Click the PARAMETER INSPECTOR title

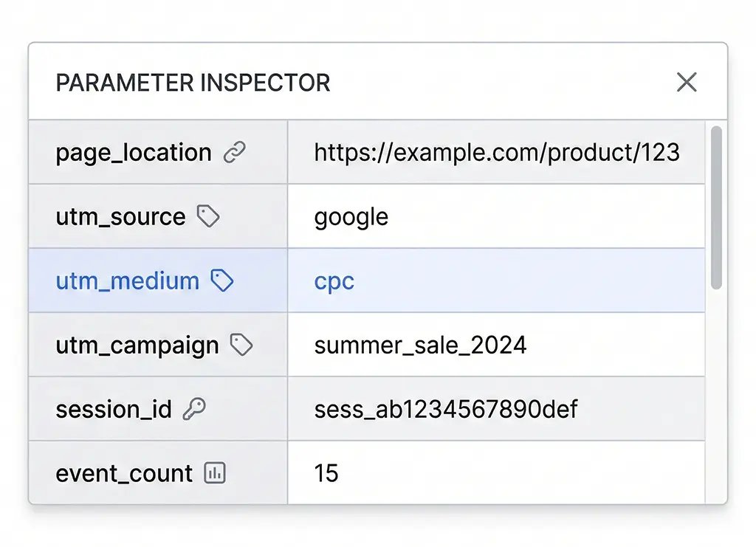click(193, 82)
